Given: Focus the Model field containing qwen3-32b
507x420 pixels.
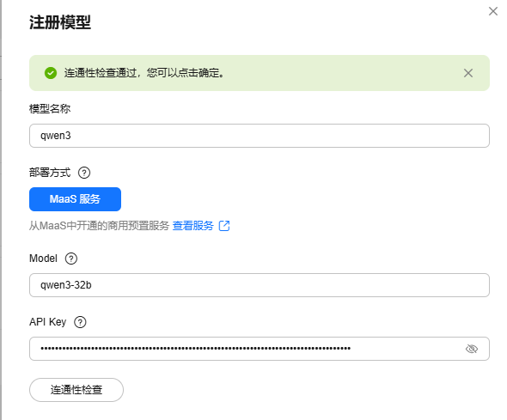Looking at the screenshot, I should [260, 285].
